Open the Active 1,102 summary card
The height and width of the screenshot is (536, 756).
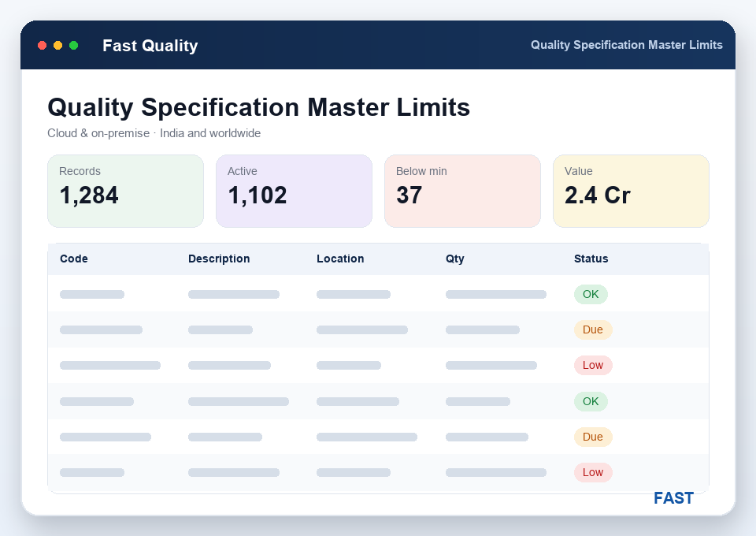coord(294,191)
